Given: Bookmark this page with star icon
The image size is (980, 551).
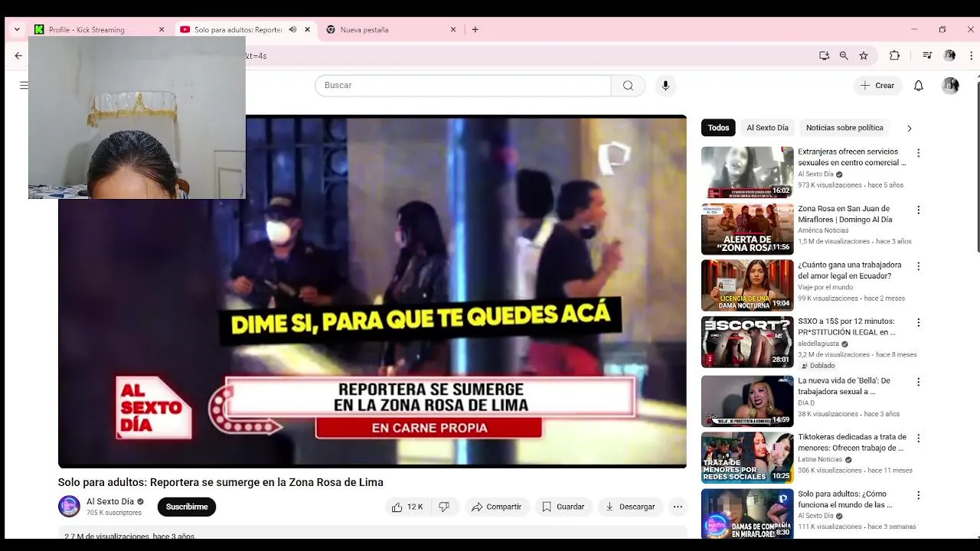Looking at the screenshot, I should [x=864, y=55].
